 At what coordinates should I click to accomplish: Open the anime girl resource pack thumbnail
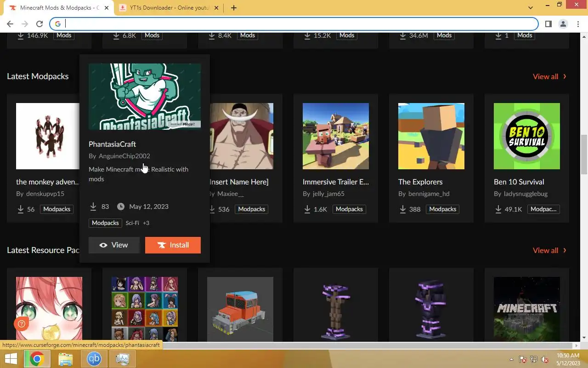coord(49,309)
